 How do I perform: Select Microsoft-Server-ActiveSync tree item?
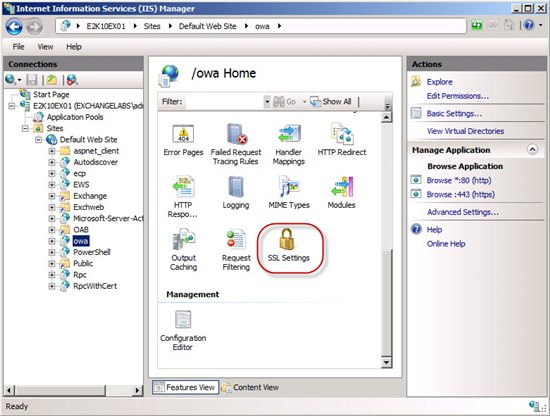point(108,219)
